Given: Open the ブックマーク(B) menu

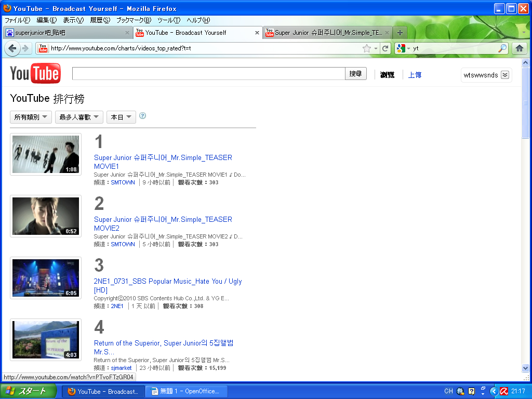Looking at the screenshot, I should click(x=134, y=20).
